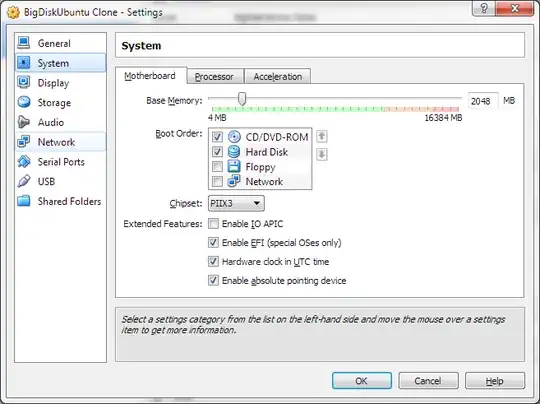Click the Floppy diskette icon in Boot Order
Viewport: 540px width, 404px height.
tap(234, 167)
